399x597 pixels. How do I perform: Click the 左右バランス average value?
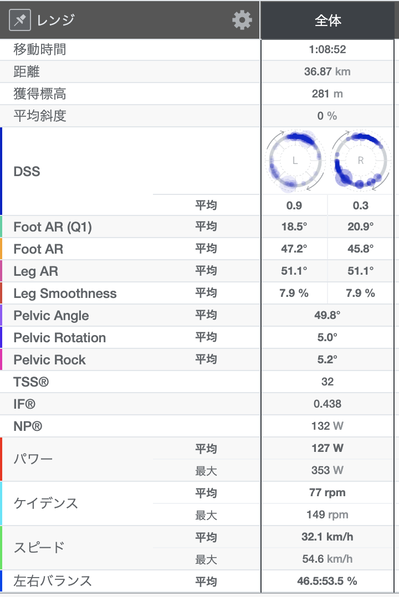coord(327,581)
